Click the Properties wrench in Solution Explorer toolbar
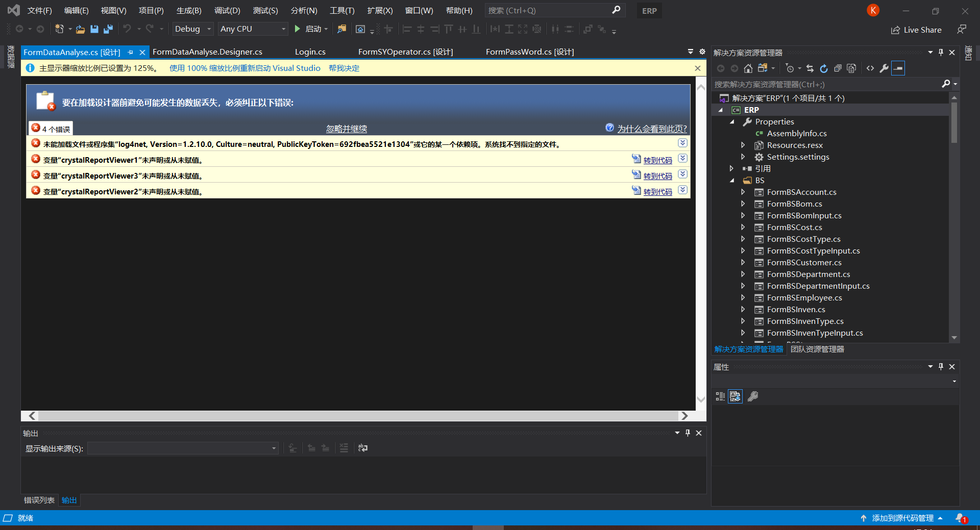This screenshot has width=980, height=530. pos(884,68)
